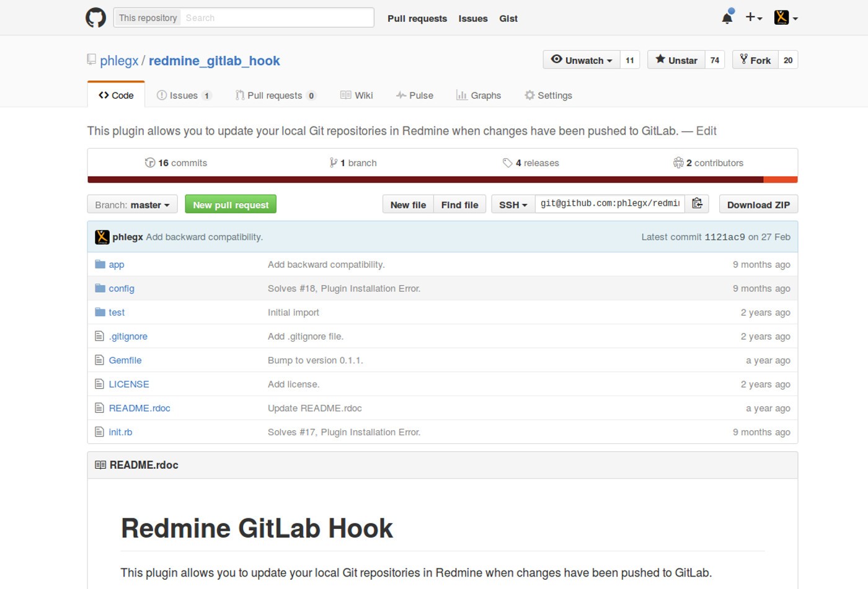
Task: View latest commit 1121ac9
Action: [x=725, y=237]
